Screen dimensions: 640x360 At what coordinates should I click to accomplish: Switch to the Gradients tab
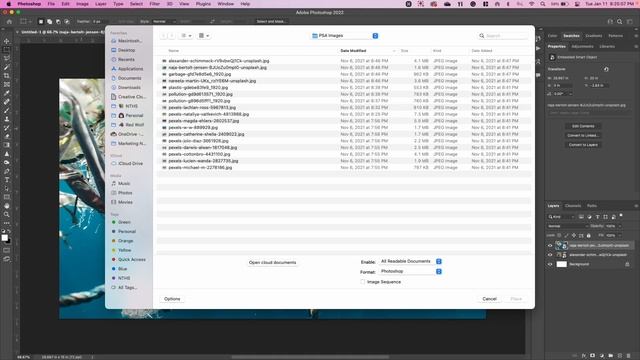click(x=593, y=36)
